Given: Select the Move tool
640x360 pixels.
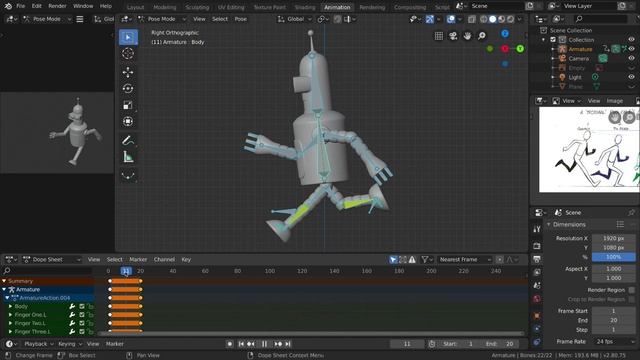Looking at the screenshot, I should (x=128, y=72).
